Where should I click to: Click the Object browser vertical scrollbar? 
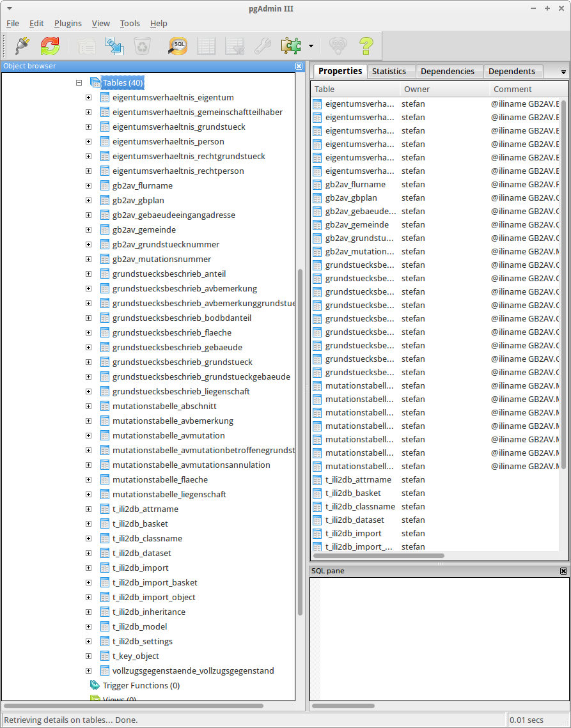(300, 442)
